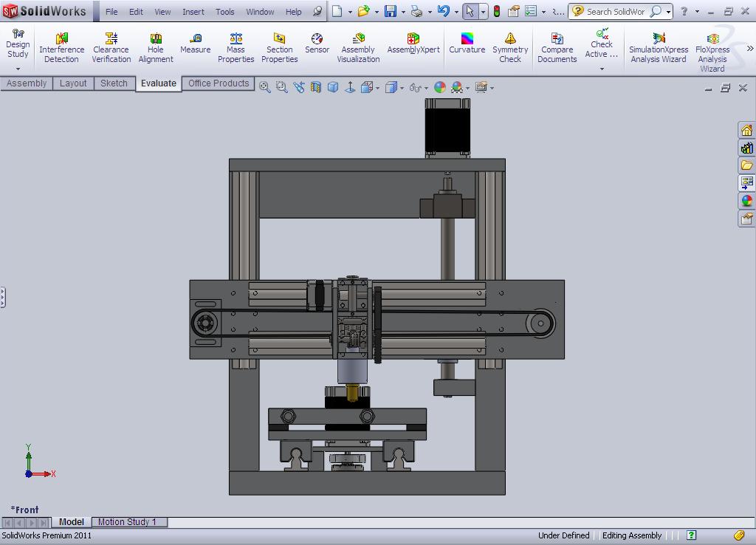Viewport: 756px width, 545px height.
Task: Open the Display Style dropdown
Action: click(402, 87)
